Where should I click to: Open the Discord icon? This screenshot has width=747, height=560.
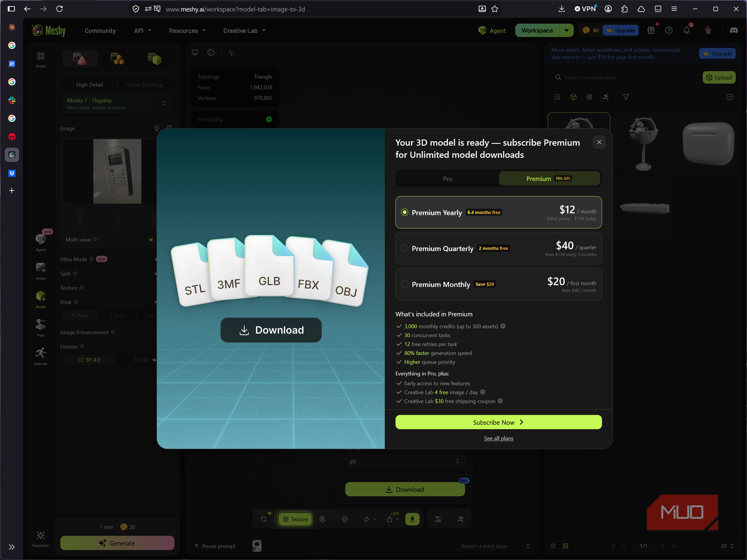tap(734, 30)
